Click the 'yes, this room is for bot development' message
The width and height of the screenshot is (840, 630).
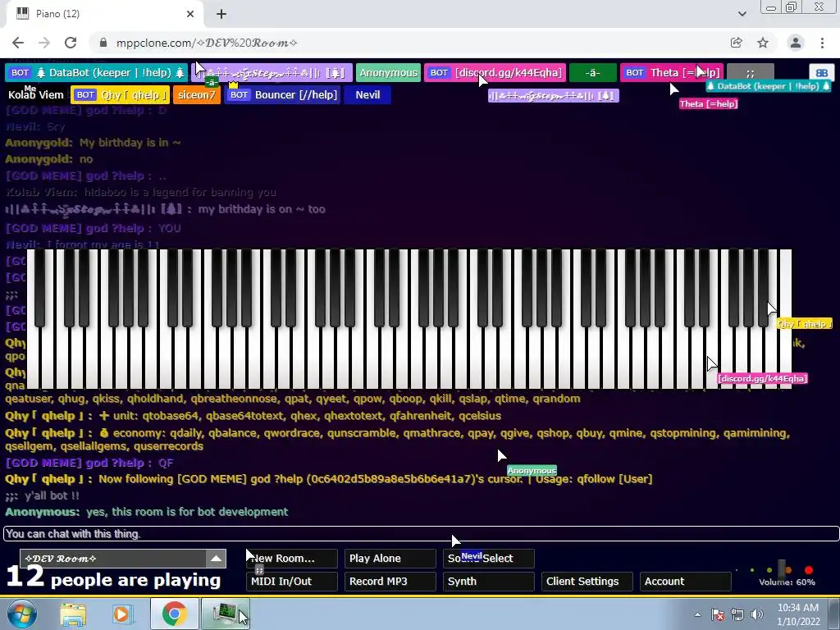[x=187, y=512]
